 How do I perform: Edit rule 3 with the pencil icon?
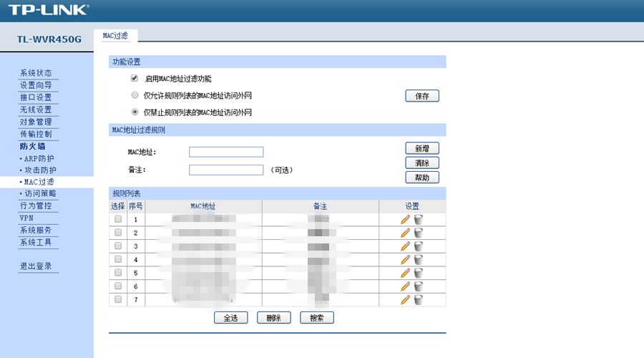coord(405,246)
